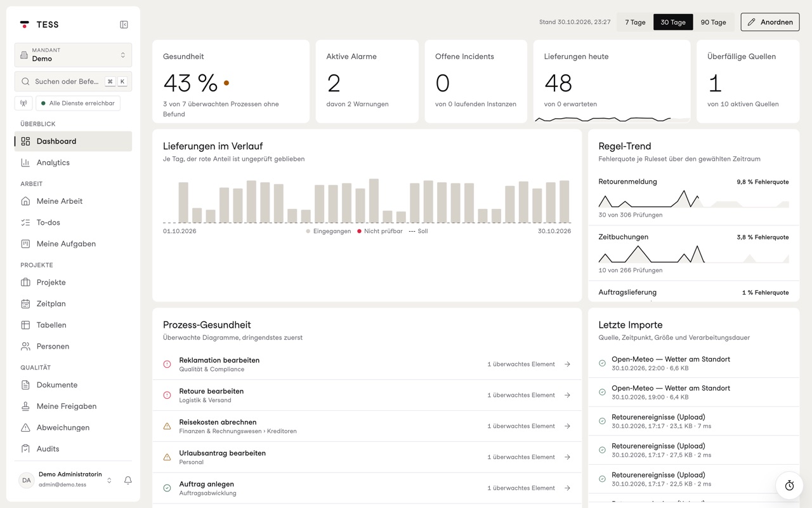The height and width of the screenshot is (508, 812).
Task: Open Retourenereignisse upload with 23,1 KB
Action: pyautogui.click(x=693, y=421)
